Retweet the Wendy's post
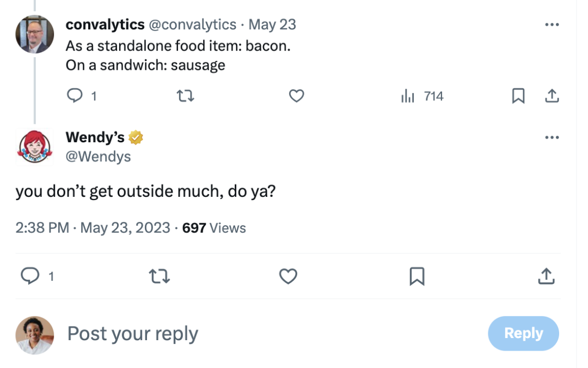Image resolution: width=588 pixels, height=368 pixels. 159,276
